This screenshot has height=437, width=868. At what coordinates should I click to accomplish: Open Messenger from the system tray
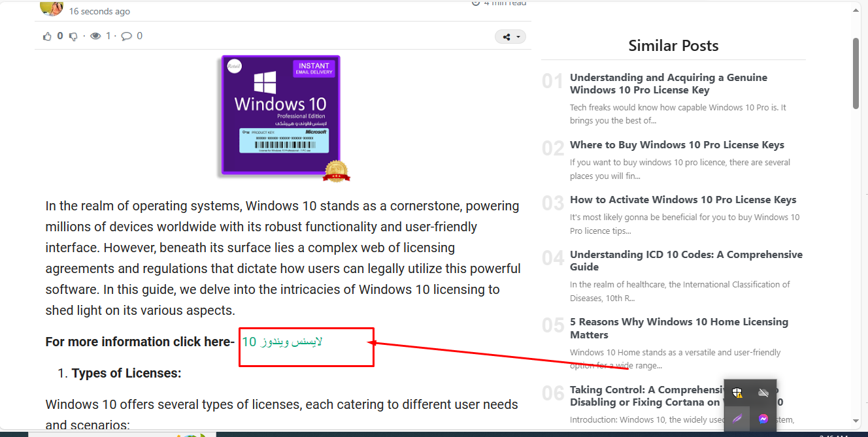pyautogui.click(x=763, y=419)
